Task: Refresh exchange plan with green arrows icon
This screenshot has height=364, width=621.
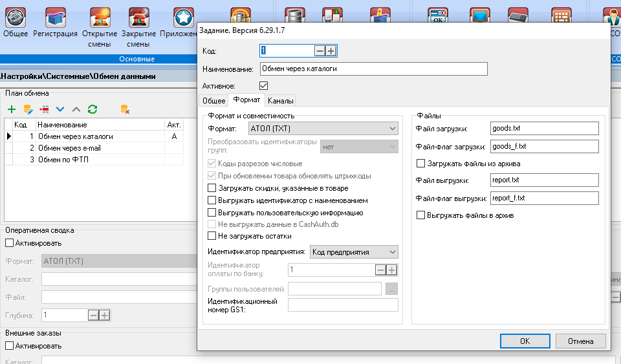Action: [x=93, y=109]
